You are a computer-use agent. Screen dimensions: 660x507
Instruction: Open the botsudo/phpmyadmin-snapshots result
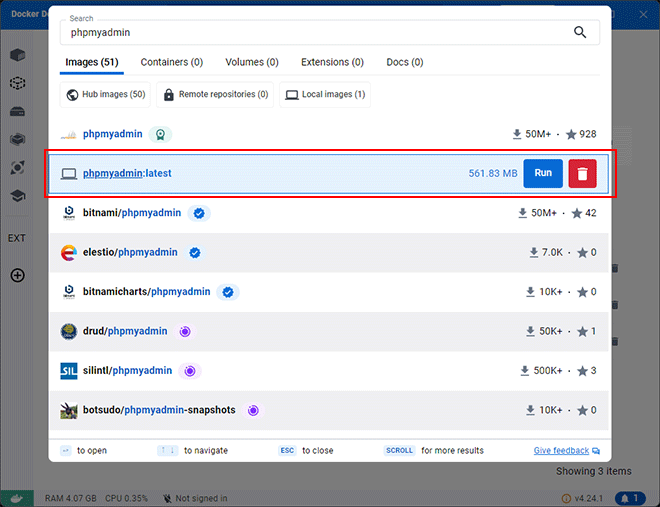(x=159, y=410)
